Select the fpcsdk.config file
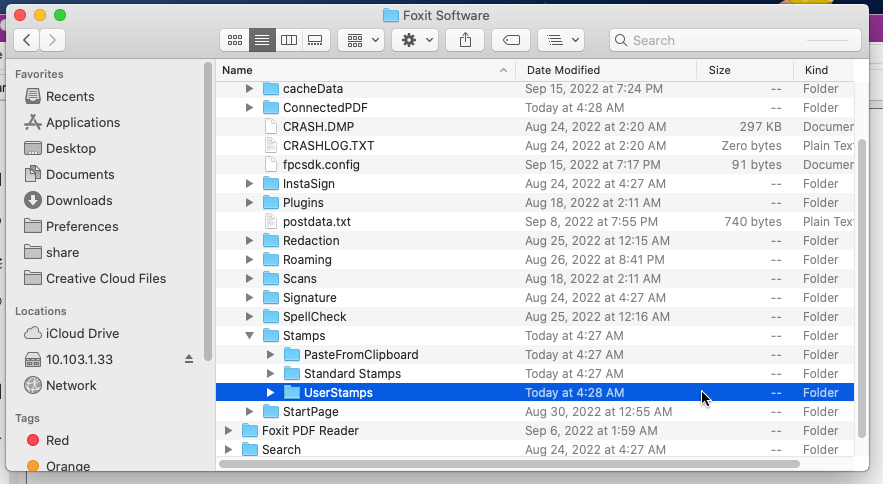 (x=535, y=165)
